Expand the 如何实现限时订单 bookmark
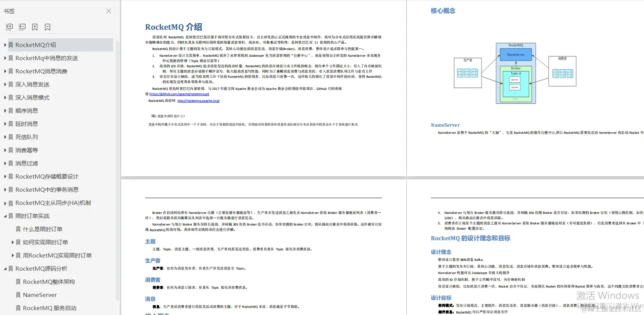This screenshot has height=315, width=644. coord(13,242)
